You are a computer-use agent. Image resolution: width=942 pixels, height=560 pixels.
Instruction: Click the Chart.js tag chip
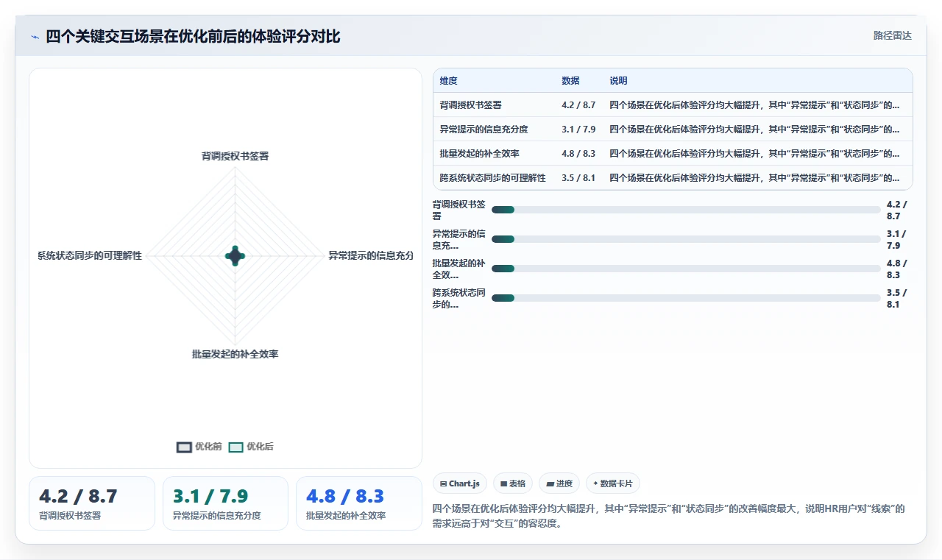[x=460, y=483]
